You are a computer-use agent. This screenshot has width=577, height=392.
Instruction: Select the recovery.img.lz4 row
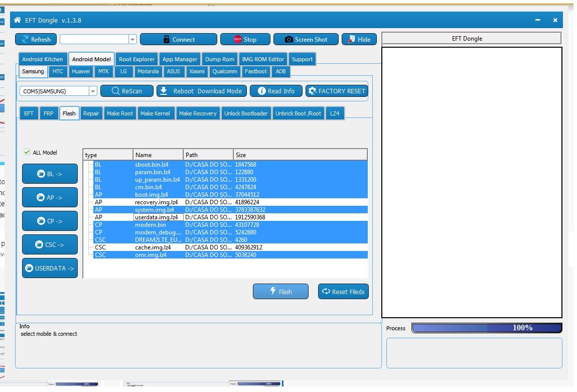[230, 202]
